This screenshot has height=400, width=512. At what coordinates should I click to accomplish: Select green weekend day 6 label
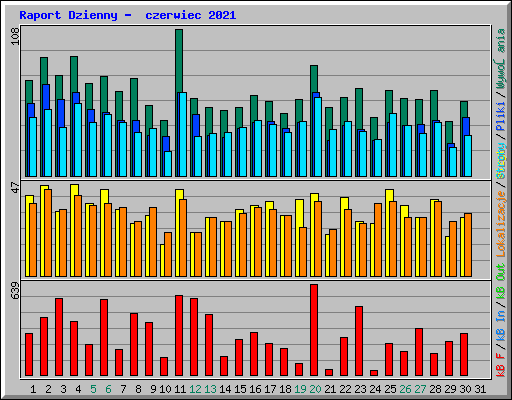click(x=108, y=389)
